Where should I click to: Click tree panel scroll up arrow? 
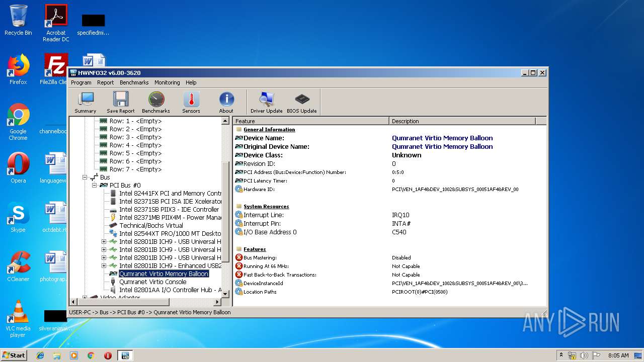(225, 121)
